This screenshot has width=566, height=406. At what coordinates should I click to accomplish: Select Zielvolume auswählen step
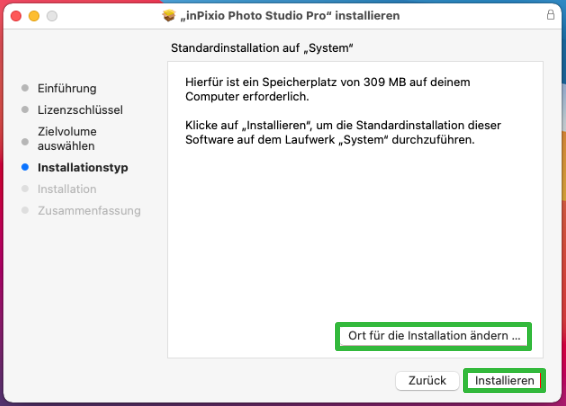pyautogui.click(x=67, y=139)
